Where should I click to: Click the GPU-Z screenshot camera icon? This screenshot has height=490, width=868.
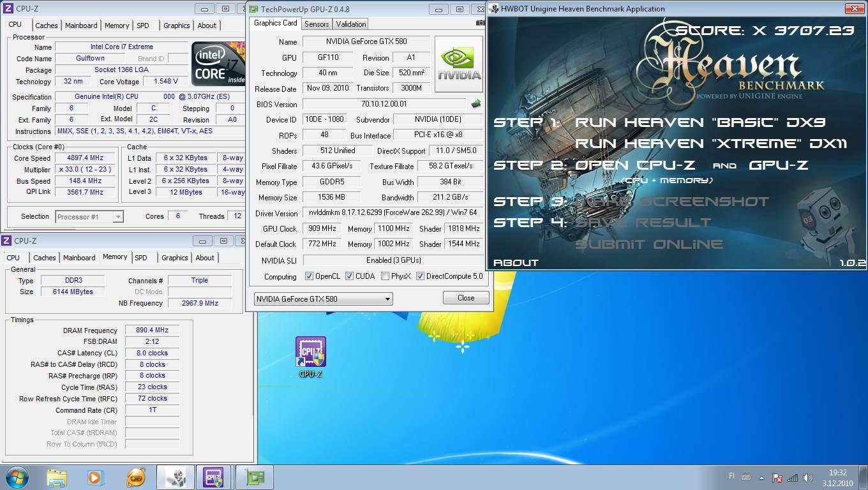(x=480, y=23)
